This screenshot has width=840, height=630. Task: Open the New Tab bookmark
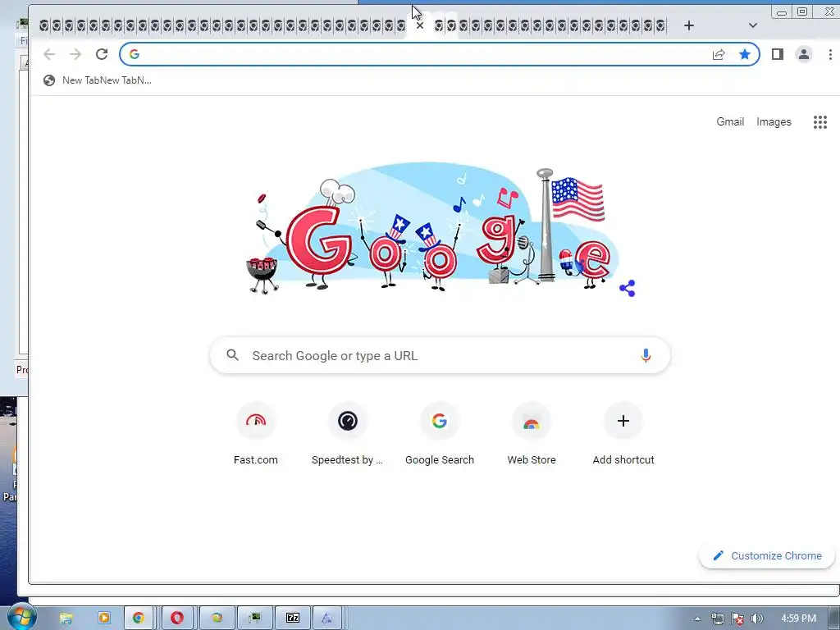pos(98,80)
